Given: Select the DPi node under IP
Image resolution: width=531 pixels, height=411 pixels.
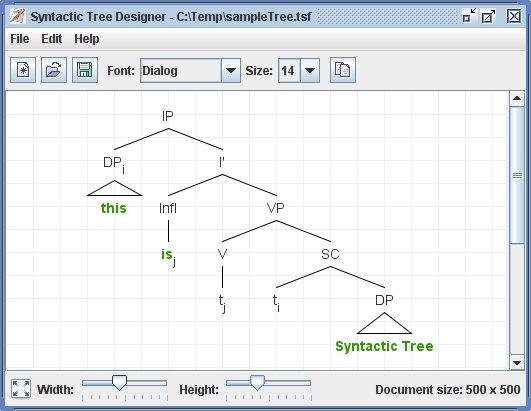Looking at the screenshot, I should (x=114, y=164).
